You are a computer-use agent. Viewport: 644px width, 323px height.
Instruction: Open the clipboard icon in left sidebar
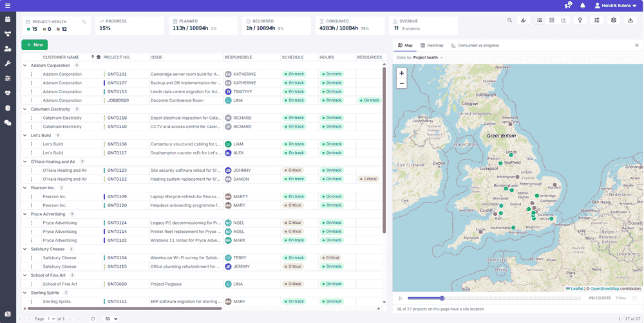click(8, 108)
